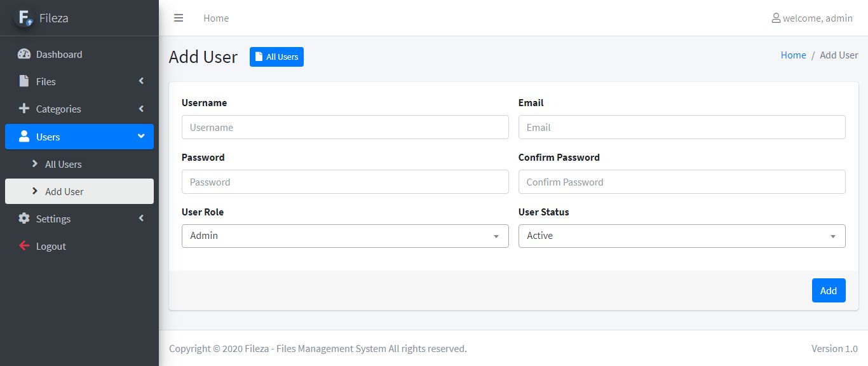
Task: Expand the Files submenu chevron
Action: click(141, 81)
